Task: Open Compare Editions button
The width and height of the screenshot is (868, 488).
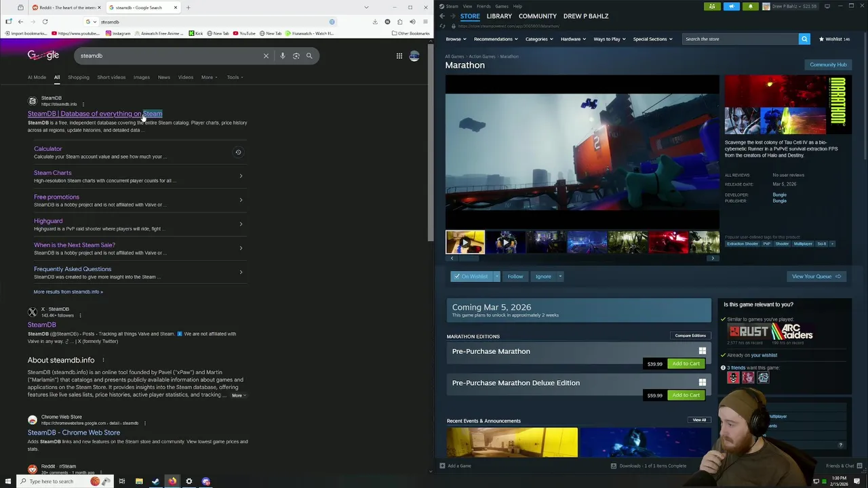Action: pos(690,335)
